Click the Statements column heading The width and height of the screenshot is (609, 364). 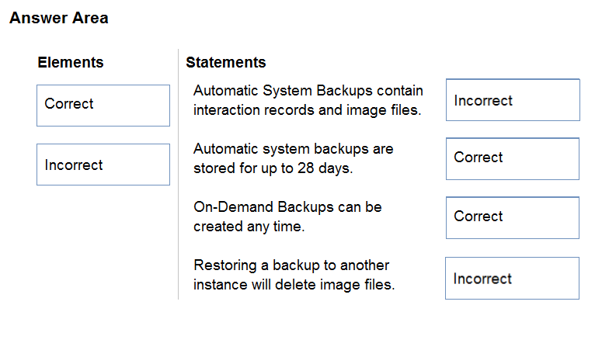pyautogui.click(x=225, y=62)
